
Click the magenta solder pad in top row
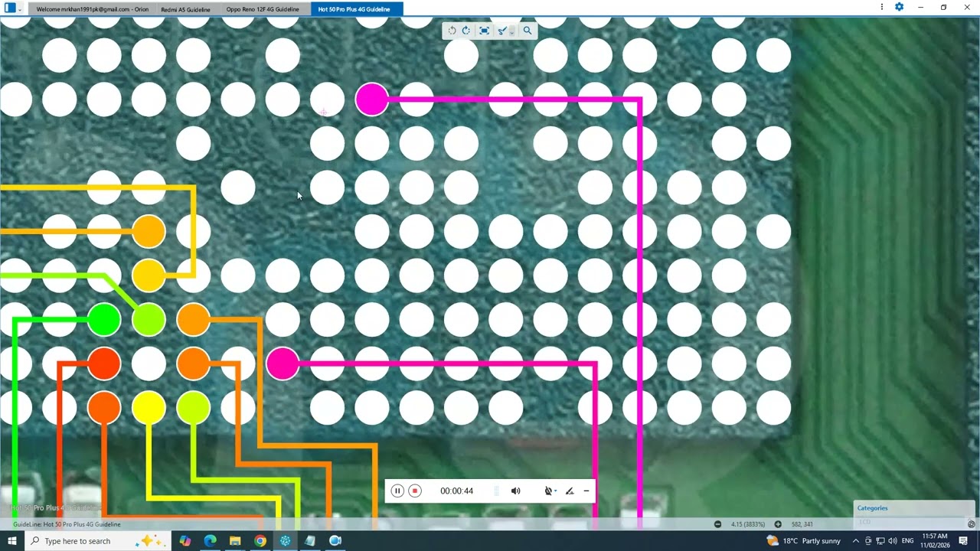[x=372, y=100]
